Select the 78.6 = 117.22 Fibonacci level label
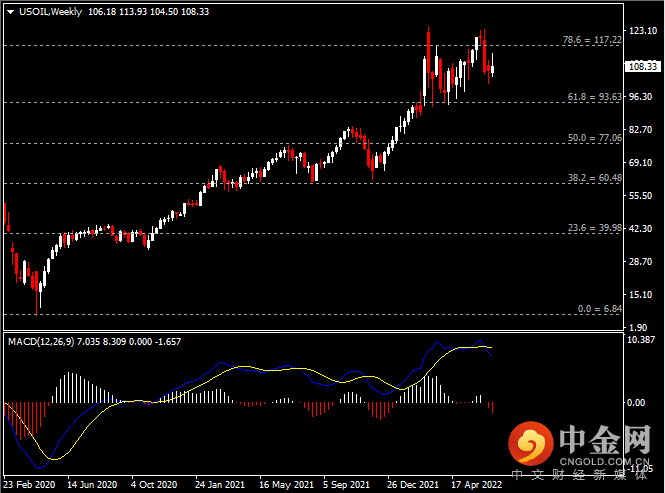This screenshot has height=493, width=665. coord(594,40)
